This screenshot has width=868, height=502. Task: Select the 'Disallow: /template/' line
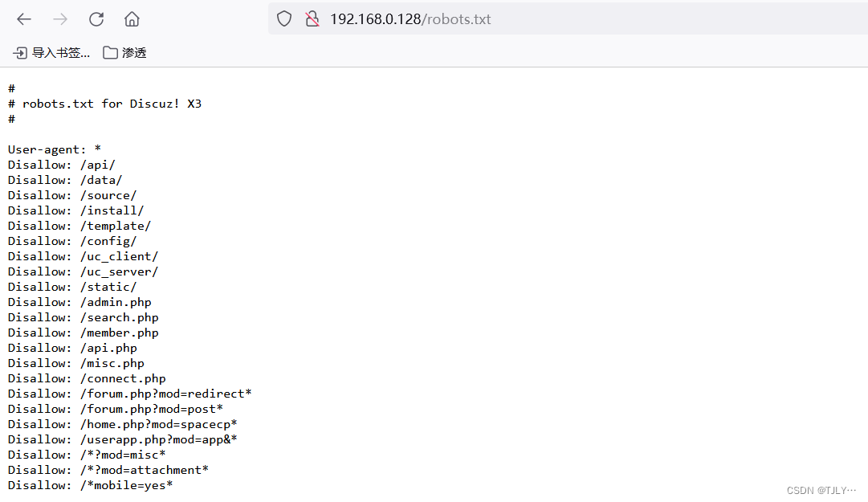(79, 226)
